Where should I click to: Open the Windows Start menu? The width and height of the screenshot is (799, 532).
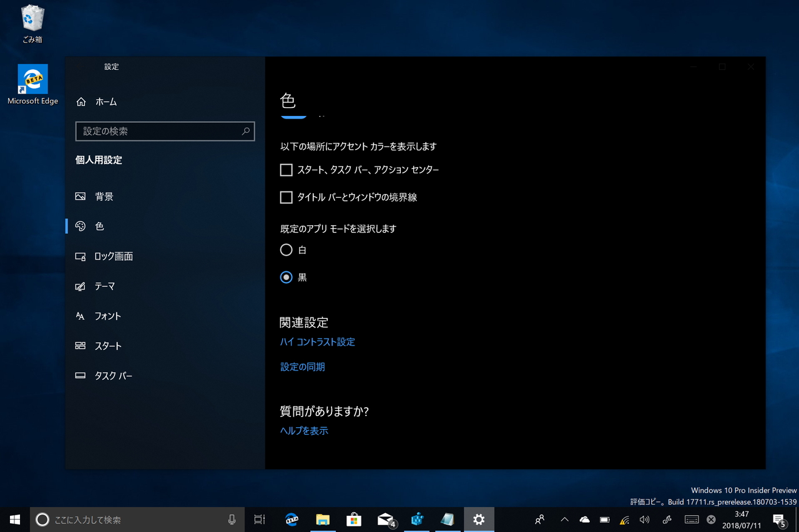tap(15, 520)
